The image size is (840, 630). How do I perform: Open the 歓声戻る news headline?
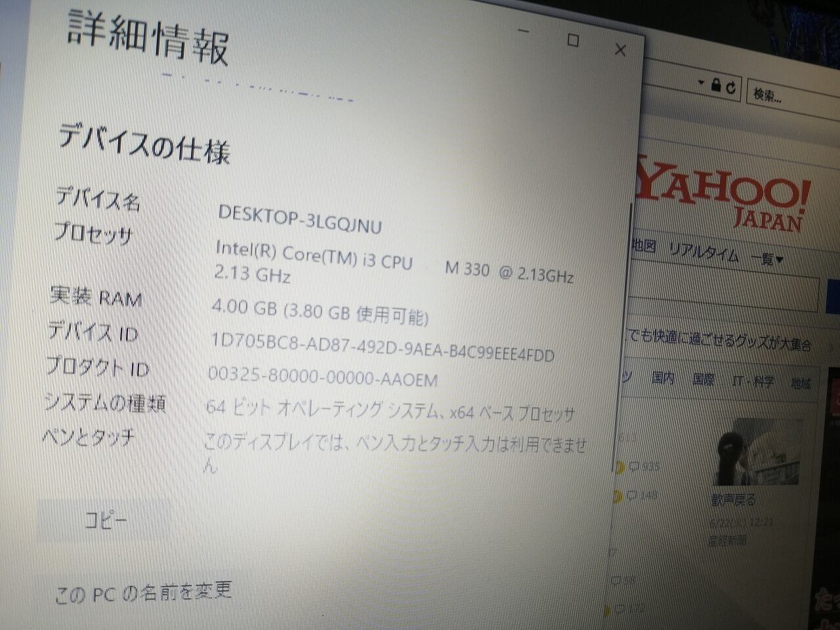[734, 499]
